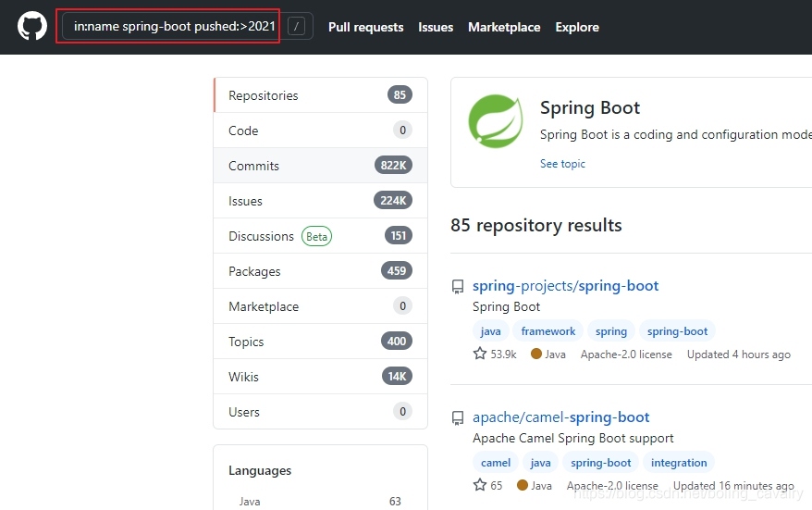
Task: Star icon next to 53.9k
Action: 480,354
